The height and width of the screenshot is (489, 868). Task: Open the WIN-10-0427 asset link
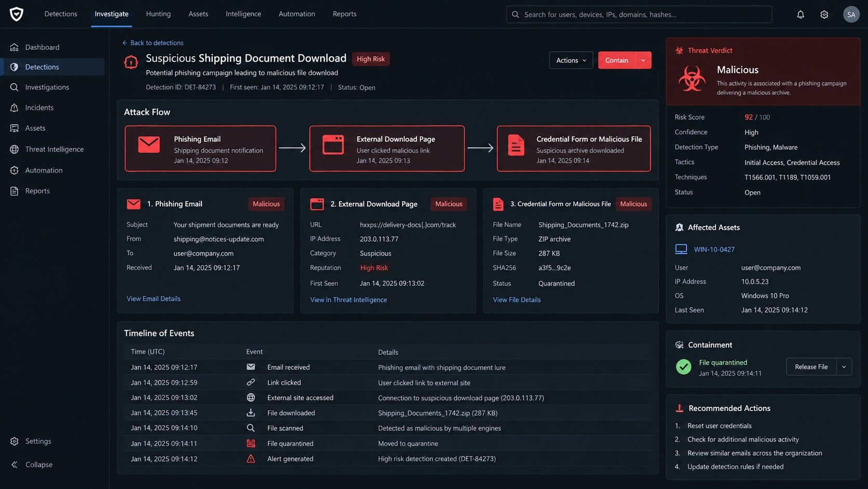(x=714, y=249)
